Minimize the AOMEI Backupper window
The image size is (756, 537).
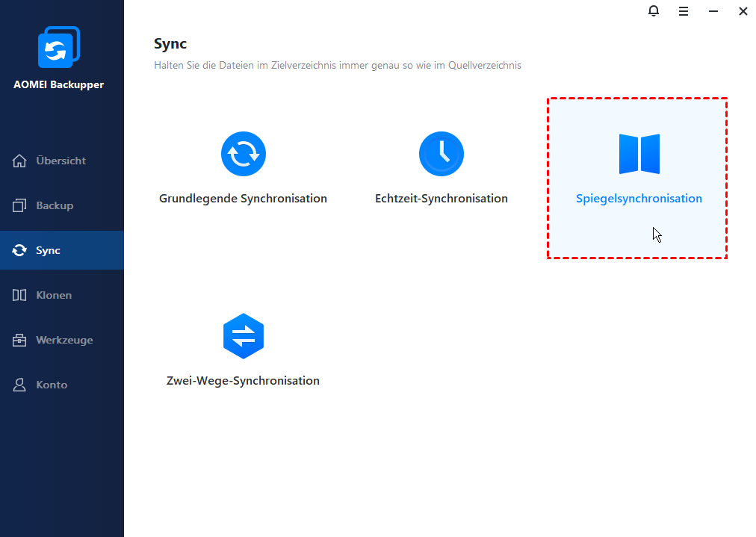tap(713, 11)
